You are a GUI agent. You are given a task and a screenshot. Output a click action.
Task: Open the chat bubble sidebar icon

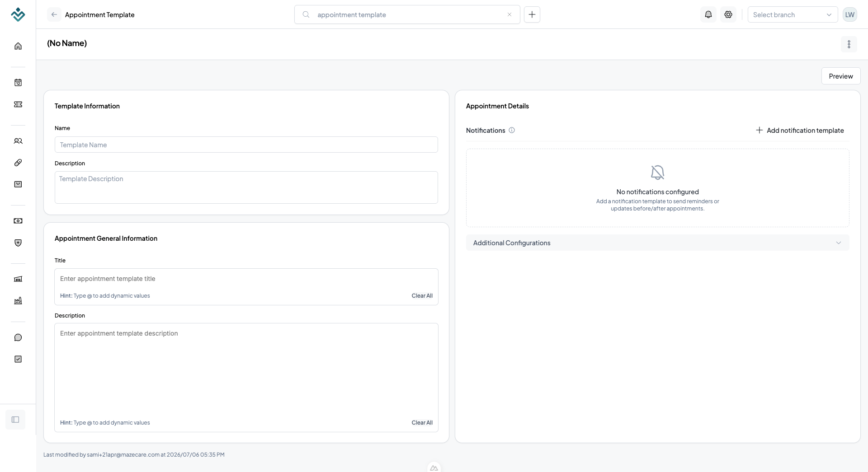pos(18,337)
